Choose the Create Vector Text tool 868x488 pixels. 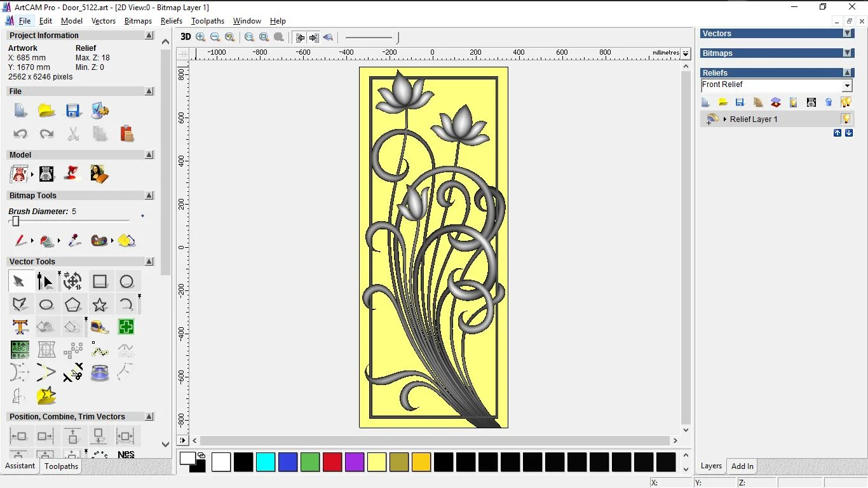(20, 327)
